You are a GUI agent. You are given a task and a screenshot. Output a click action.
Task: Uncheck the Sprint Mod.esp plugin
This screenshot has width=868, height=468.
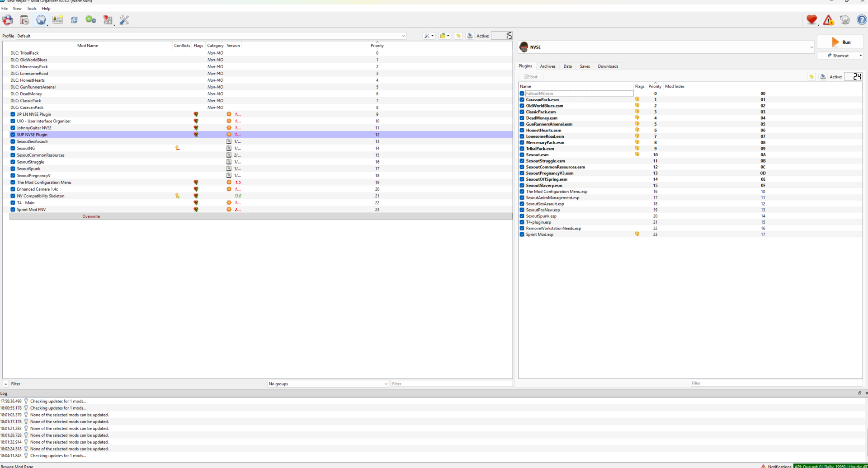[x=522, y=234]
